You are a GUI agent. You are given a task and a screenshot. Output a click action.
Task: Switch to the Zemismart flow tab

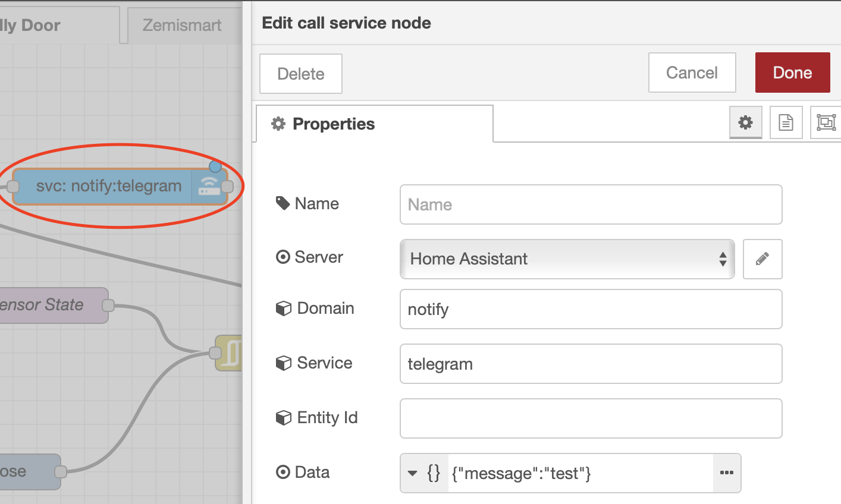181,25
